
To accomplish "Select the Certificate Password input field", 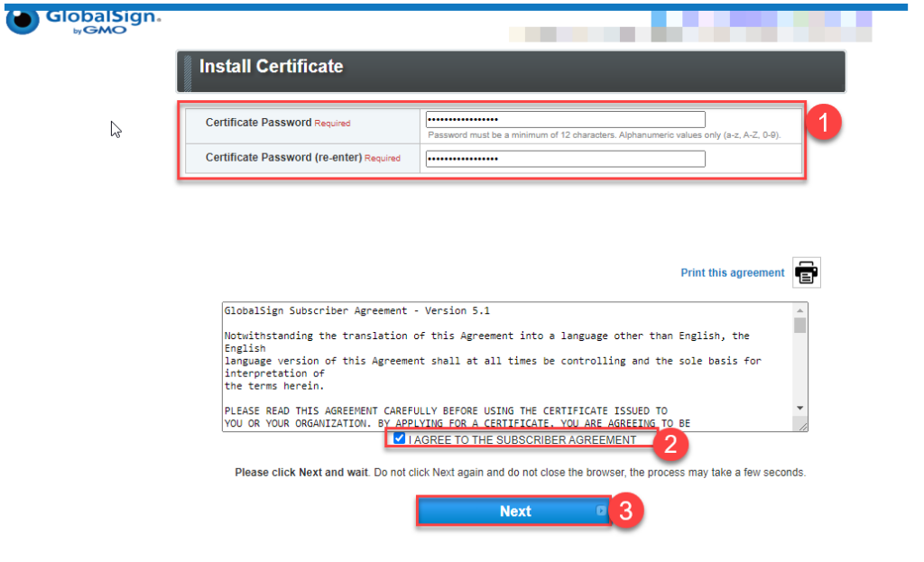I will (x=564, y=118).
